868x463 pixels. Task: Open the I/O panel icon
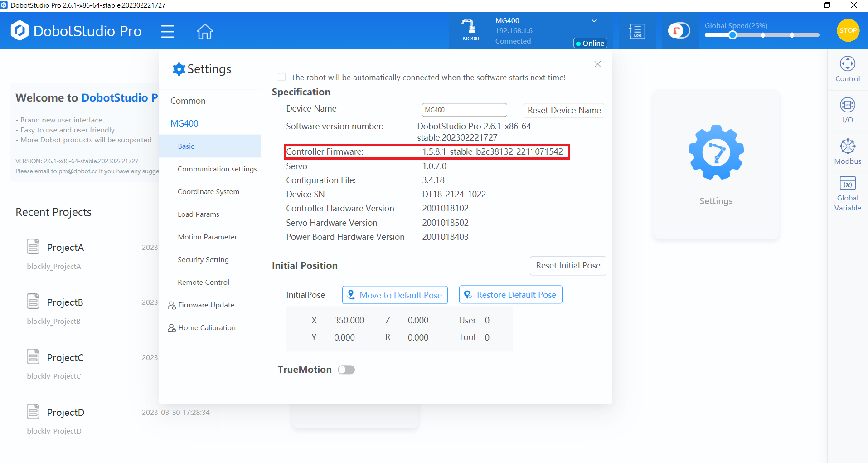(847, 110)
